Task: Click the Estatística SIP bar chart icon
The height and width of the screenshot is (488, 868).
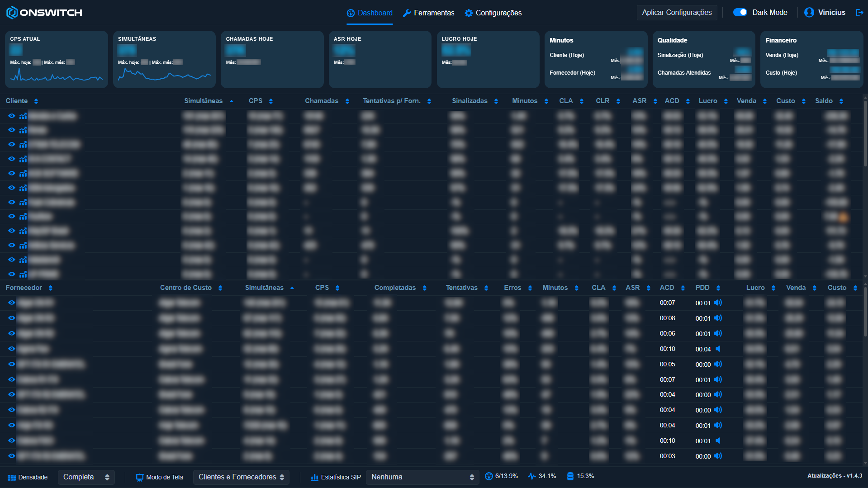Action: [x=314, y=478]
